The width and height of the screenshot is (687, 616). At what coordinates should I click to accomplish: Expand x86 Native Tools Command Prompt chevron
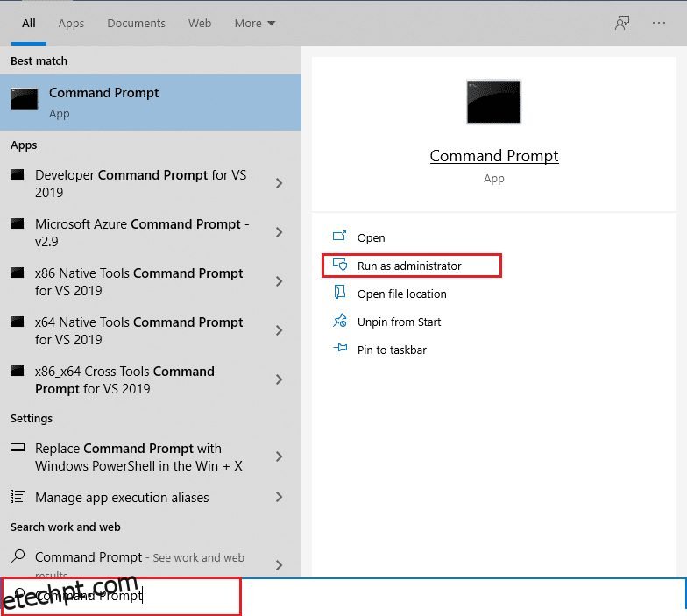pyautogui.click(x=279, y=281)
